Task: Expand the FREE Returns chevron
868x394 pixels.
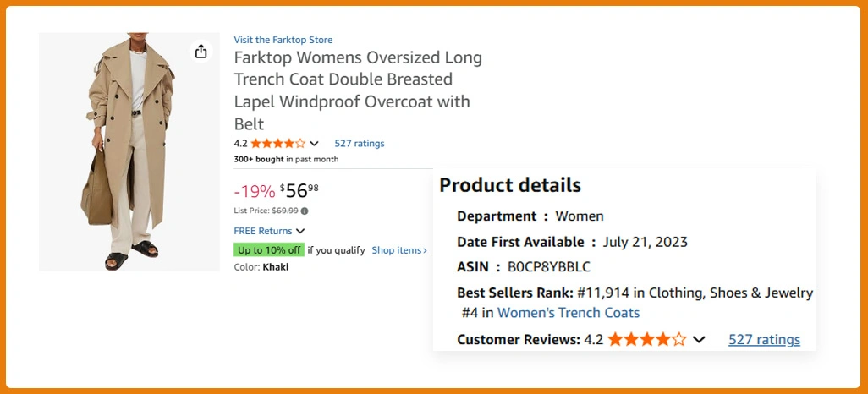Action: pyautogui.click(x=300, y=231)
